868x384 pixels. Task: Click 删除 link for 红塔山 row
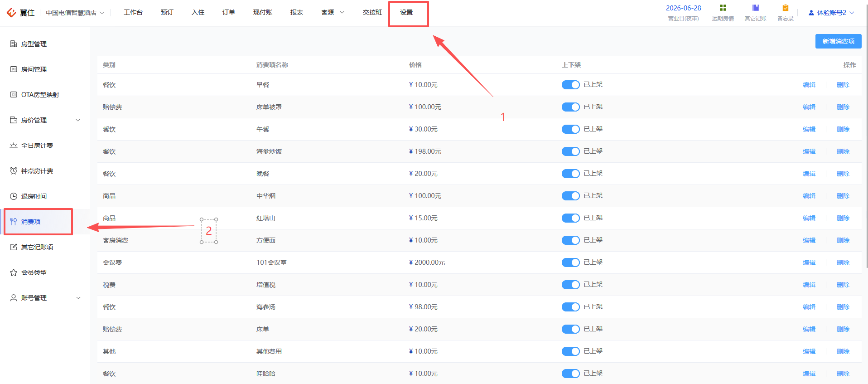(843, 218)
